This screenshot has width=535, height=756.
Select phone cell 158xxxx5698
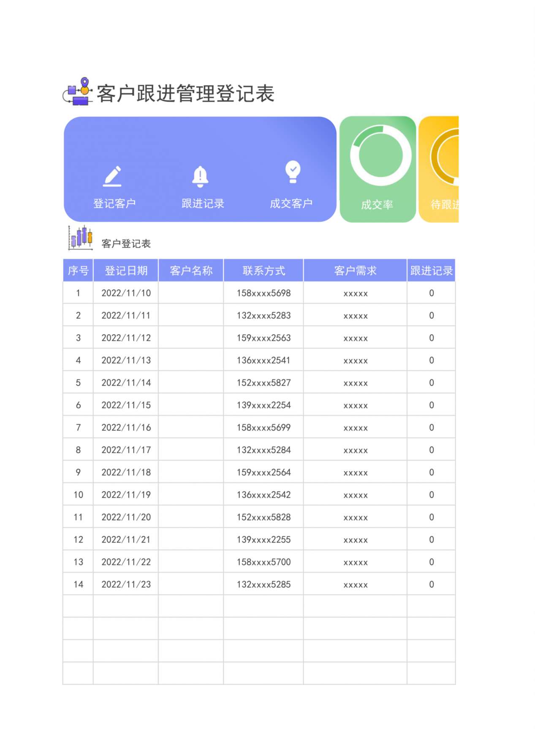(x=263, y=293)
